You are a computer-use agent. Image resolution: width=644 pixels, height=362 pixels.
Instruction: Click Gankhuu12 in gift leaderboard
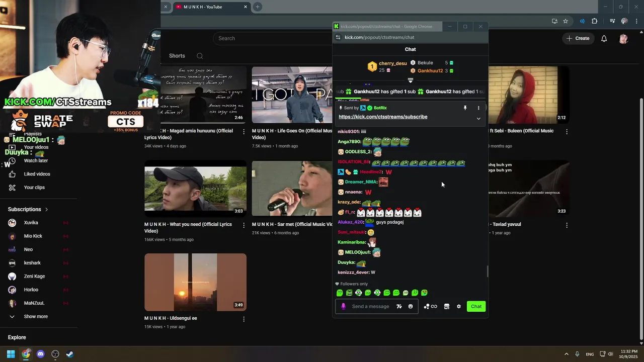430,71
